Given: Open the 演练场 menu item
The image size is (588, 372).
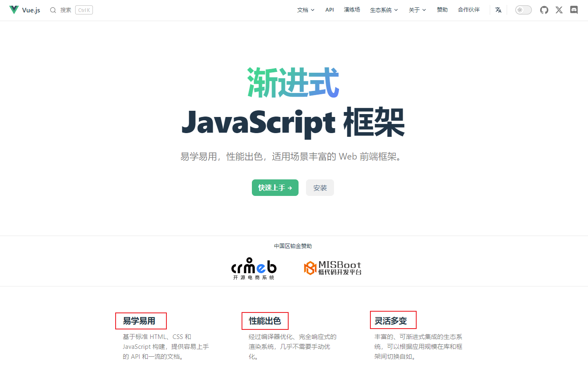Looking at the screenshot, I should click(x=352, y=10).
